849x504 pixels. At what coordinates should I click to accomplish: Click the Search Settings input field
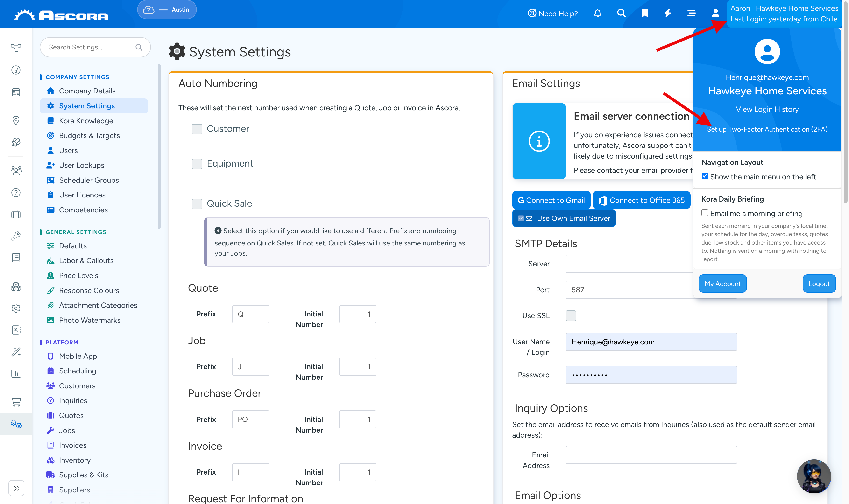click(x=95, y=47)
